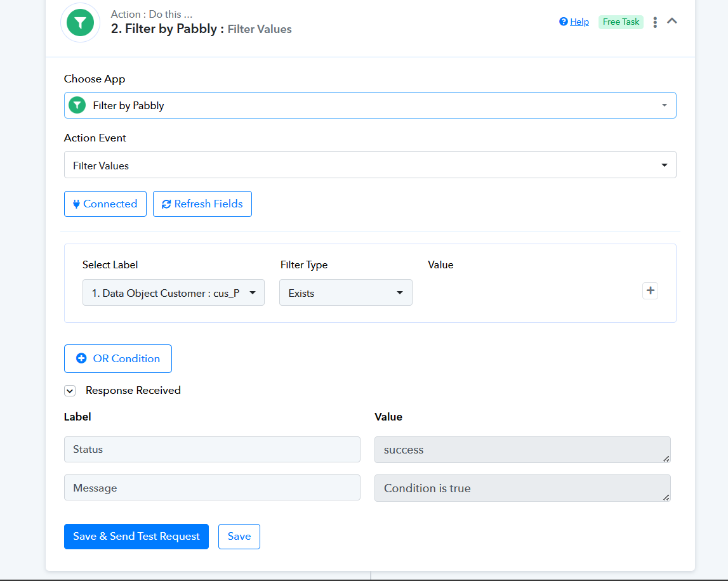Screen dimensions: 728x581
Task: Click the success value field
Action: [522, 450]
